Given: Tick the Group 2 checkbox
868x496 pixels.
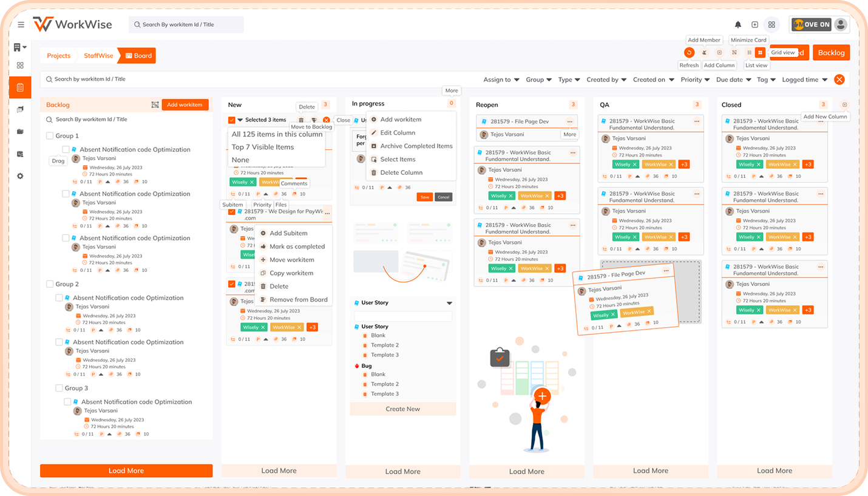Looking at the screenshot, I should 50,284.
